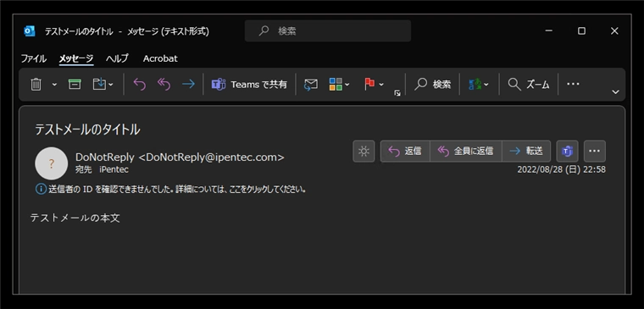Select the メッセージ ribbon tab

click(76, 58)
